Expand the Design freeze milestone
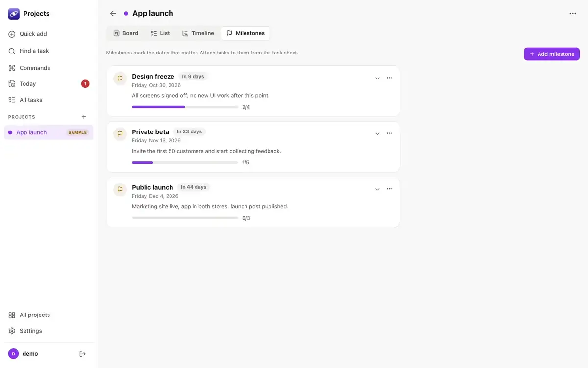Image resolution: width=588 pixels, height=368 pixels. [x=377, y=78]
